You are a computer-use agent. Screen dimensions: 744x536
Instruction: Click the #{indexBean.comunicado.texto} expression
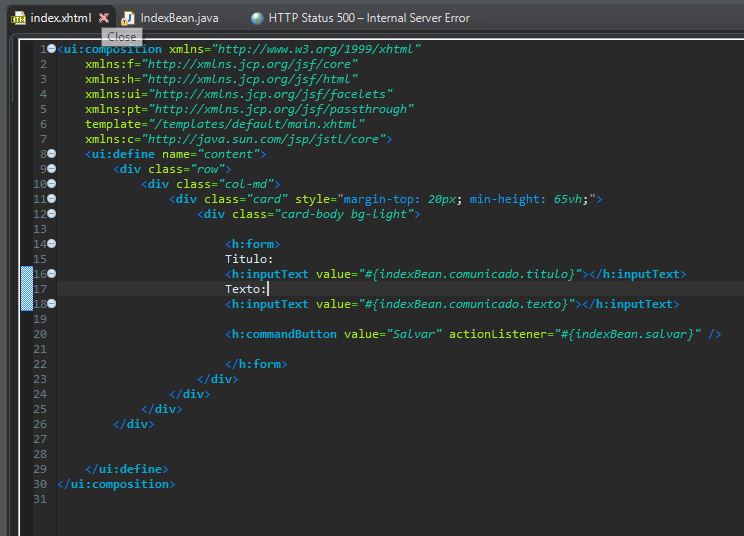coord(467,304)
